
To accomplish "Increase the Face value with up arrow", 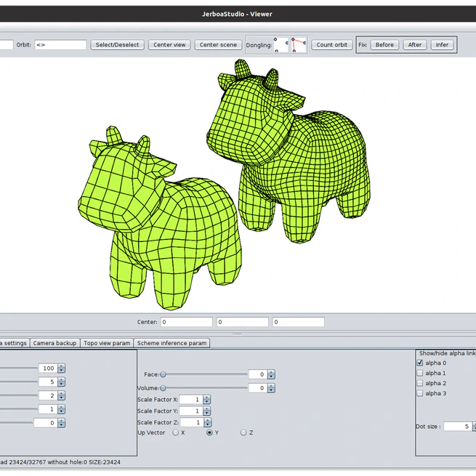I will click(271, 372).
